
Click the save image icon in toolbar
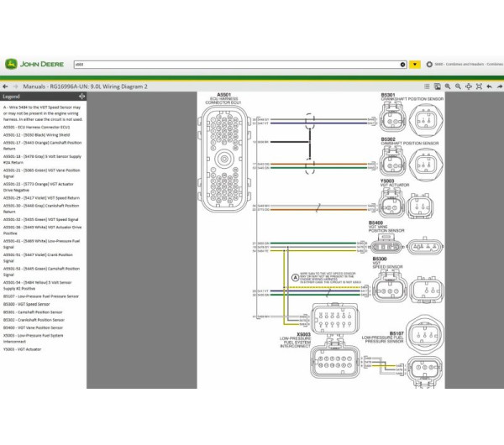[437, 86]
